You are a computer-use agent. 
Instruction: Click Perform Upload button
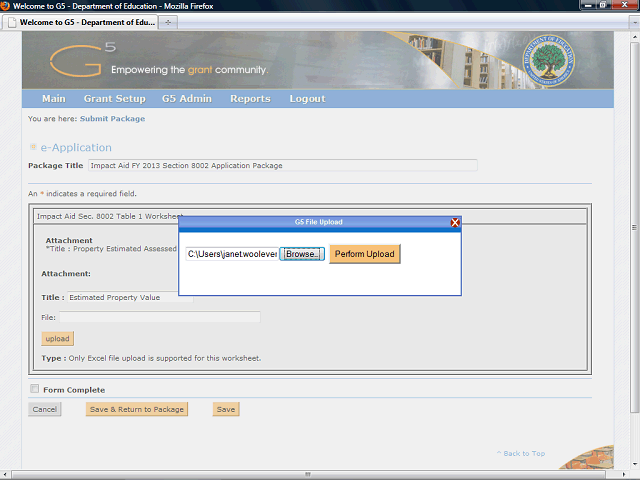click(x=364, y=254)
